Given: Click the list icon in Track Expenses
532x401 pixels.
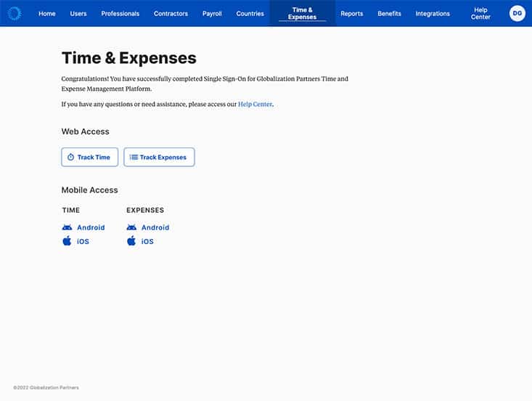Looking at the screenshot, I should click(x=134, y=157).
